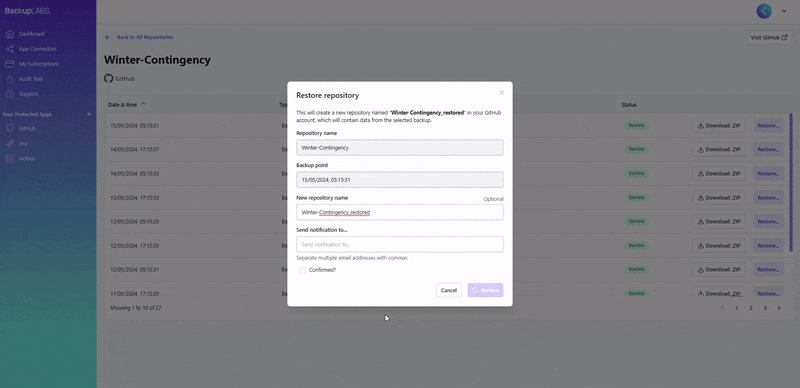Select Jira under Your Protected Apps
Screen dimensions: 800x388
point(23,143)
